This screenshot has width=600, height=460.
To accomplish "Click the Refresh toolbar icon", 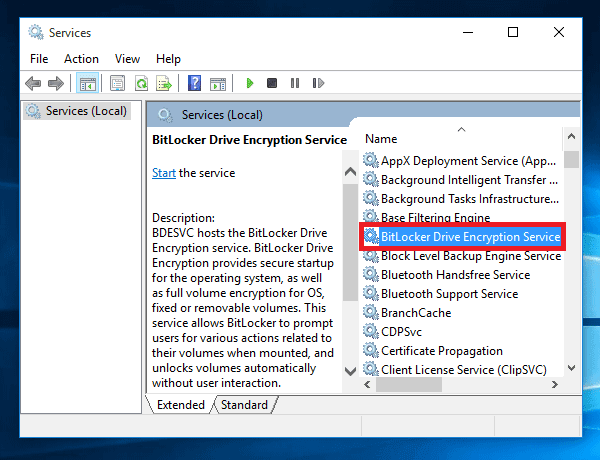I will click(141, 83).
